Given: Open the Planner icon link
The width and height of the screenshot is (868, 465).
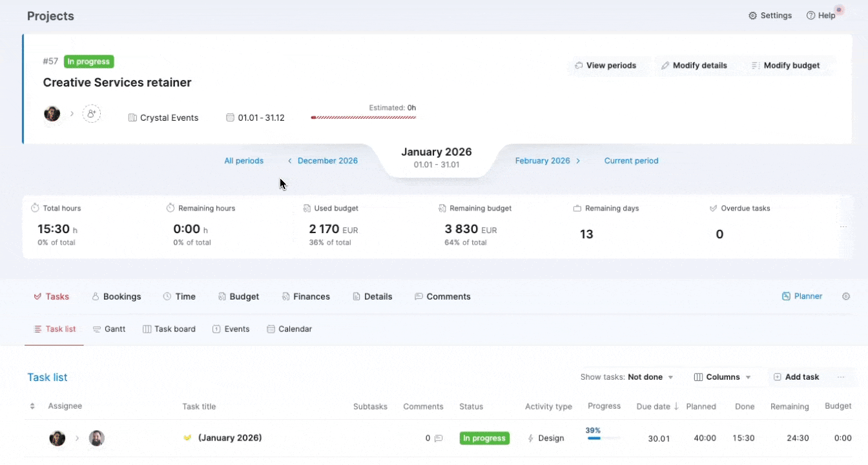Looking at the screenshot, I should (x=786, y=296).
